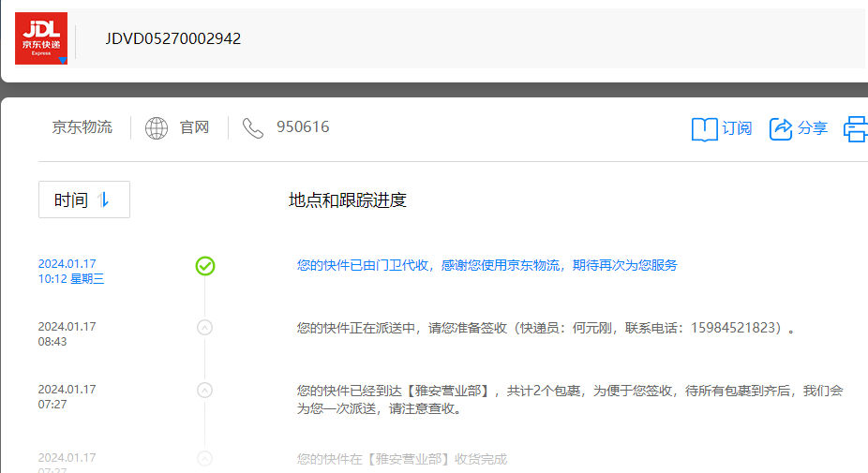Click the 门卫代收 delivered status message
Screen dimensions: 868x473
point(487,266)
